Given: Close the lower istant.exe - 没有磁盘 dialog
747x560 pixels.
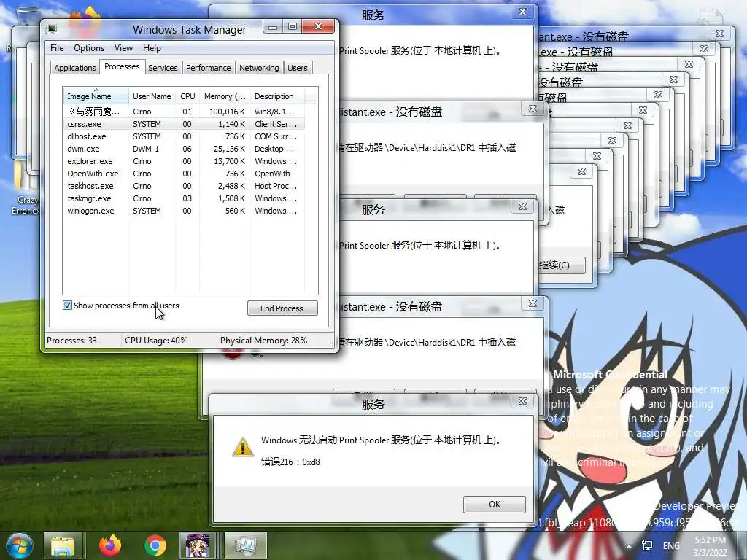Looking at the screenshot, I should pyautogui.click(x=533, y=303).
